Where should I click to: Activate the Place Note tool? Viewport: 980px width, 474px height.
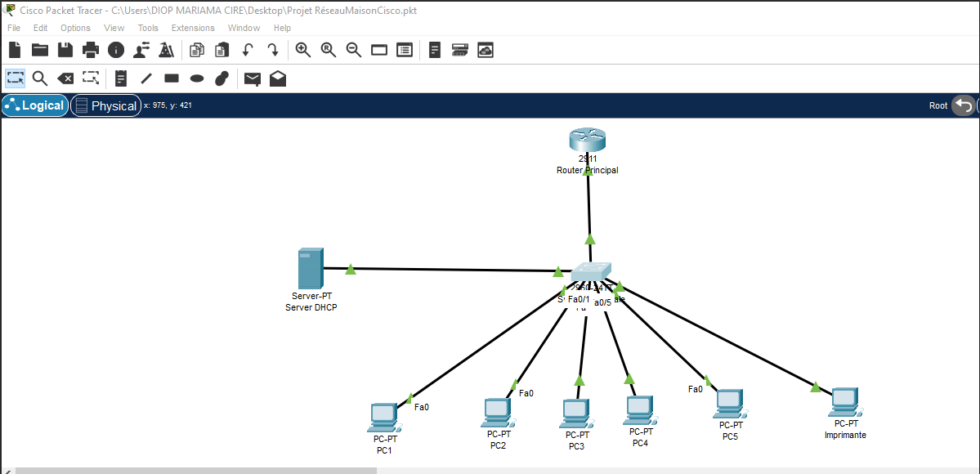pos(121,78)
